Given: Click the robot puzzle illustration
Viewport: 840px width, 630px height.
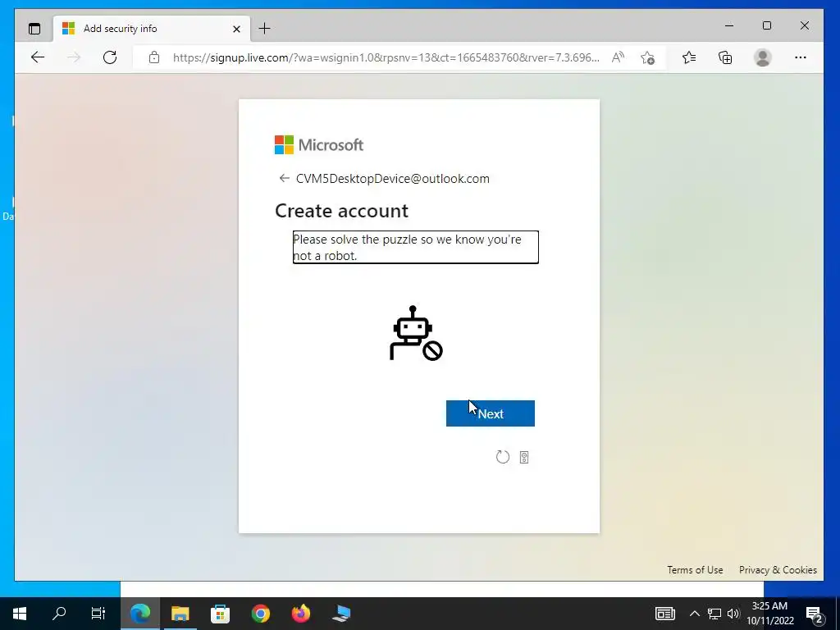Looking at the screenshot, I should (x=416, y=333).
